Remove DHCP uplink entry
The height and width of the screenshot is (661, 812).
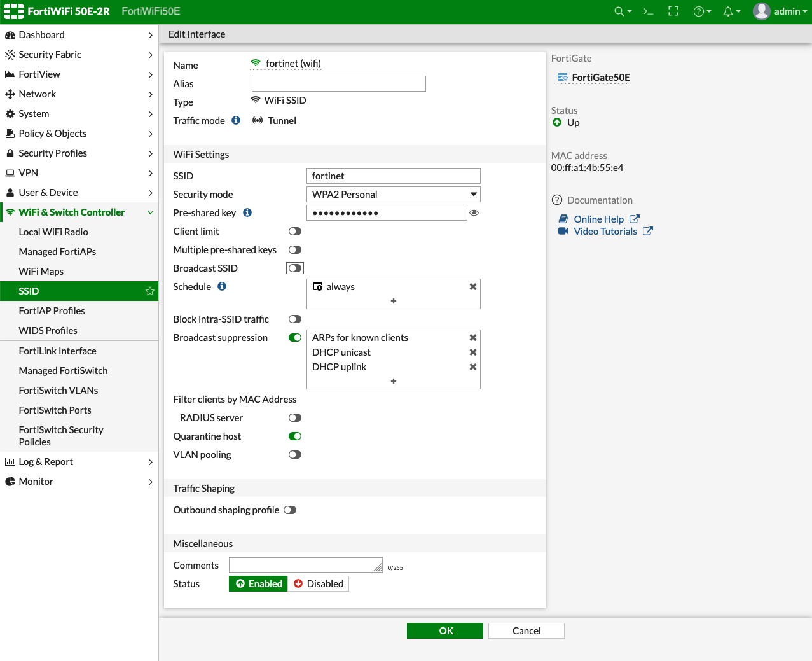click(x=473, y=367)
